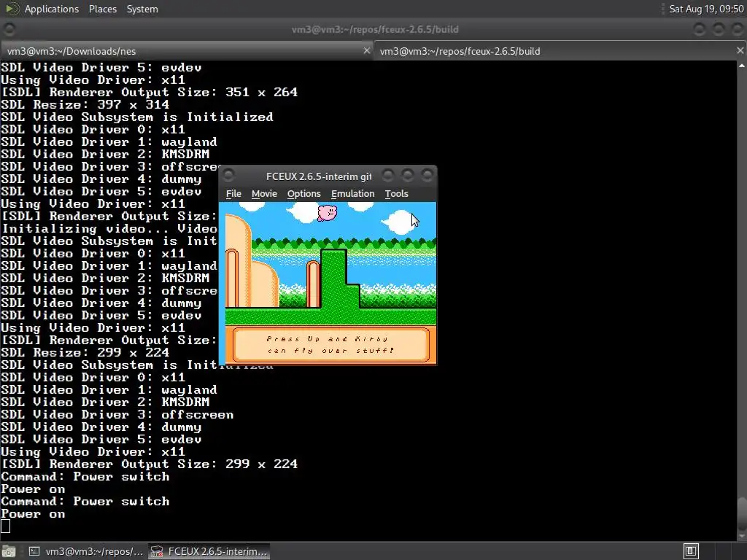The height and width of the screenshot is (560, 747).
Task: Maximize the FCEUX window
Action: click(407, 176)
